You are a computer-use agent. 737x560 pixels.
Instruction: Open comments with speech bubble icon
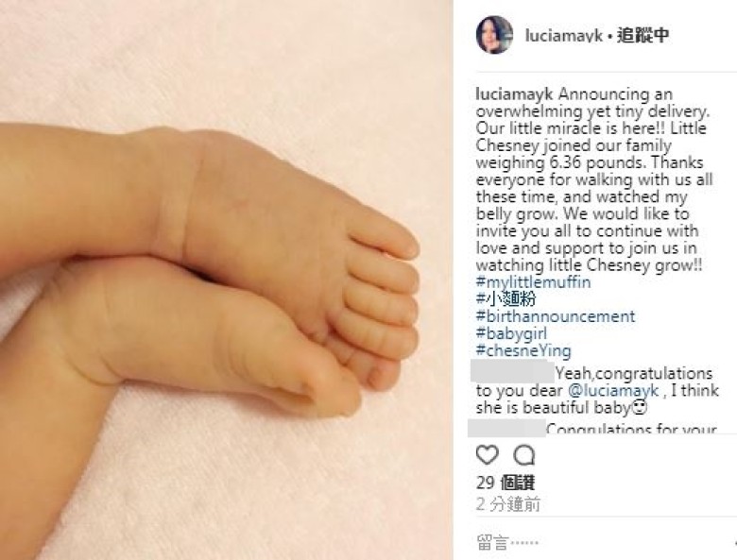(x=523, y=455)
